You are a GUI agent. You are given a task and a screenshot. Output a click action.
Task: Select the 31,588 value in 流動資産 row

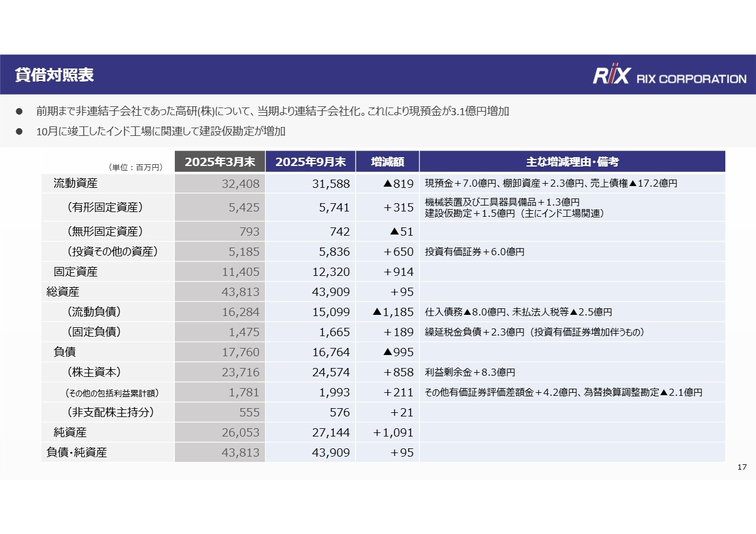pyautogui.click(x=331, y=184)
